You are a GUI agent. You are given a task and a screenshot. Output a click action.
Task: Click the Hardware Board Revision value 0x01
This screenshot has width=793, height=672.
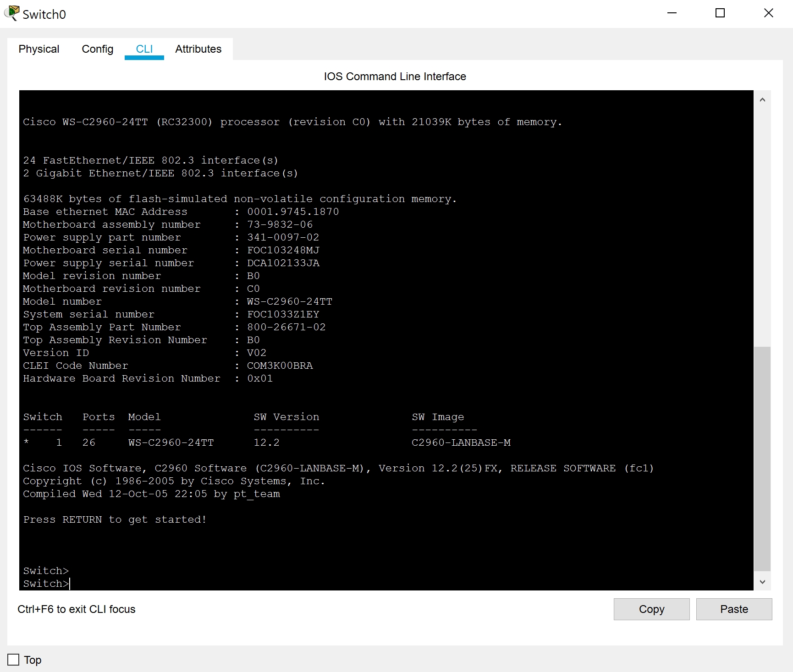[x=260, y=378]
